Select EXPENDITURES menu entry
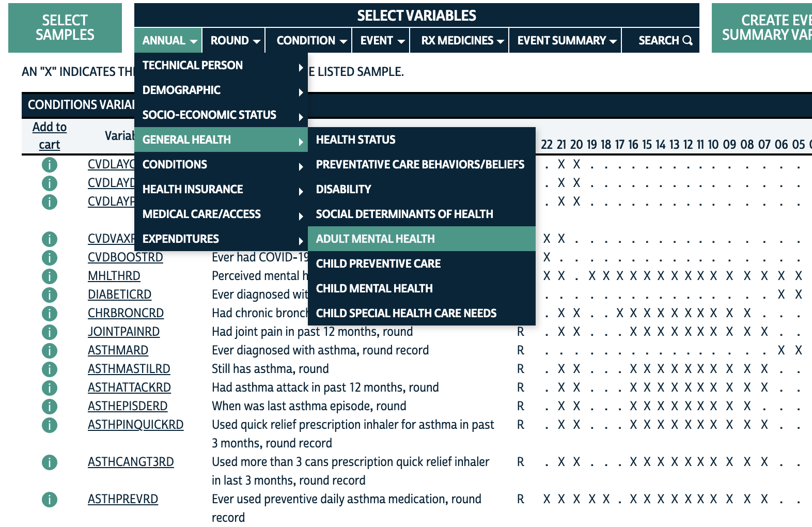The image size is (812, 527). click(x=221, y=239)
